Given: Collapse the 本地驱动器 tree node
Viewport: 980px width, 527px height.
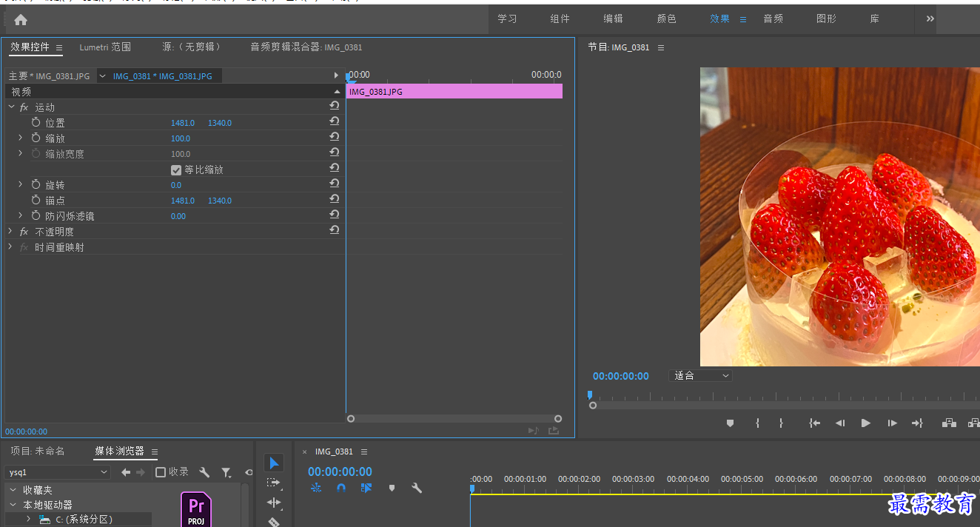Looking at the screenshot, I should point(13,505).
